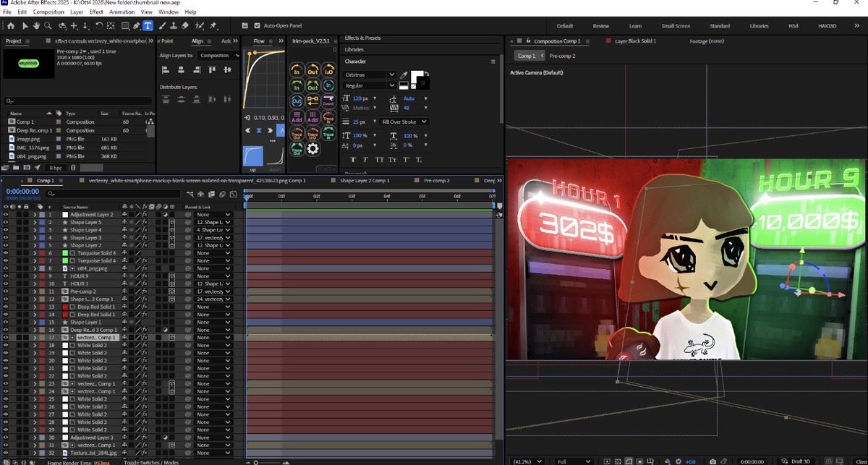Click All Caps (TT) style button
The width and height of the screenshot is (868, 465).
tap(378, 159)
